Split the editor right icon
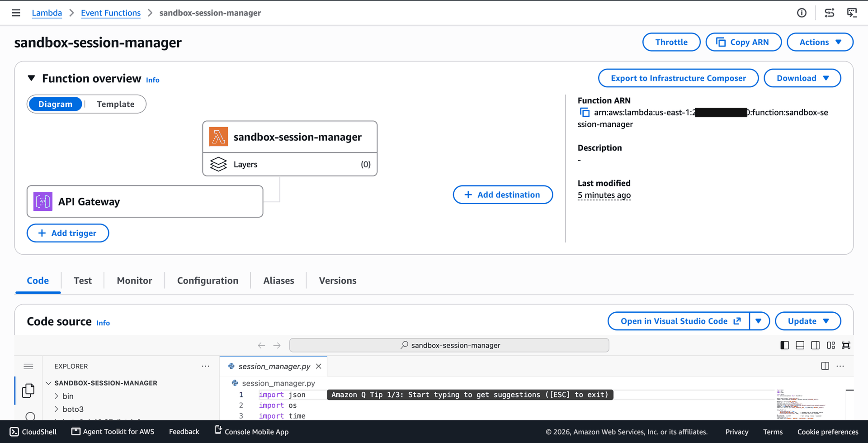The width and height of the screenshot is (868, 443). pos(825,366)
